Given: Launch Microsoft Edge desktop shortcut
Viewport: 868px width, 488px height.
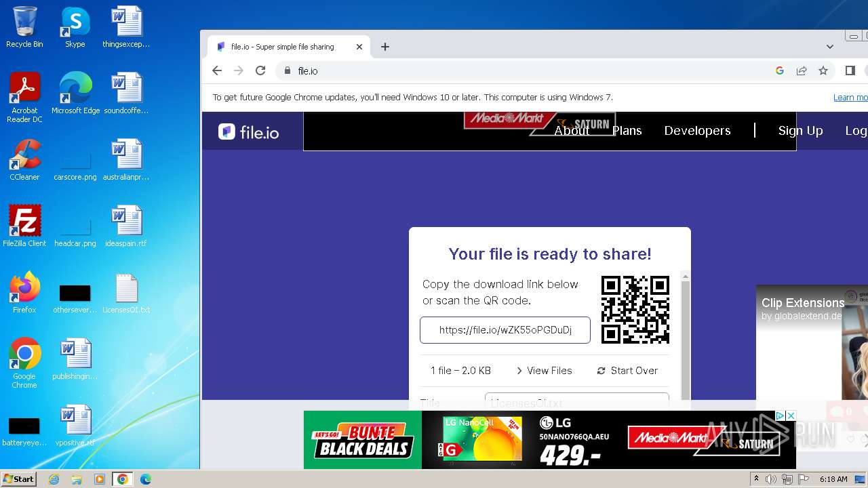Looking at the screenshot, I should click(75, 94).
